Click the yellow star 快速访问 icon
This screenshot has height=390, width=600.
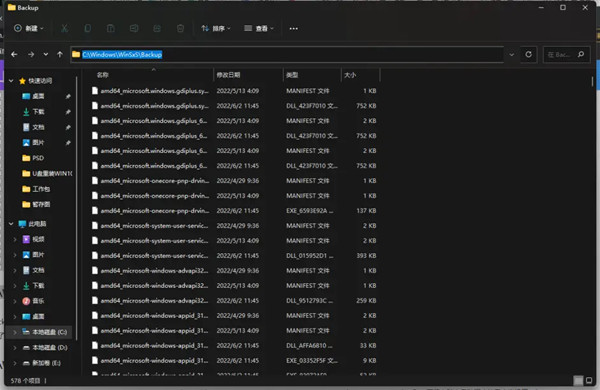point(22,81)
